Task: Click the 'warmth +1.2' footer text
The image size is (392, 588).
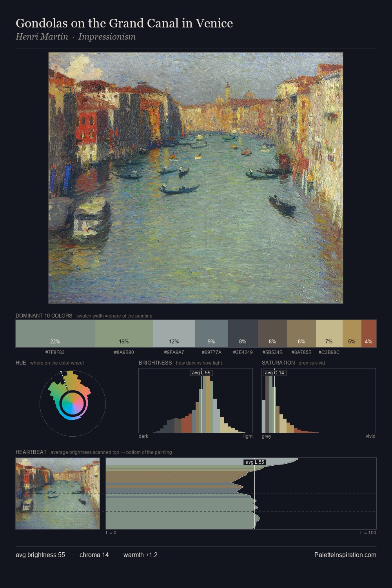Action: click(140, 555)
